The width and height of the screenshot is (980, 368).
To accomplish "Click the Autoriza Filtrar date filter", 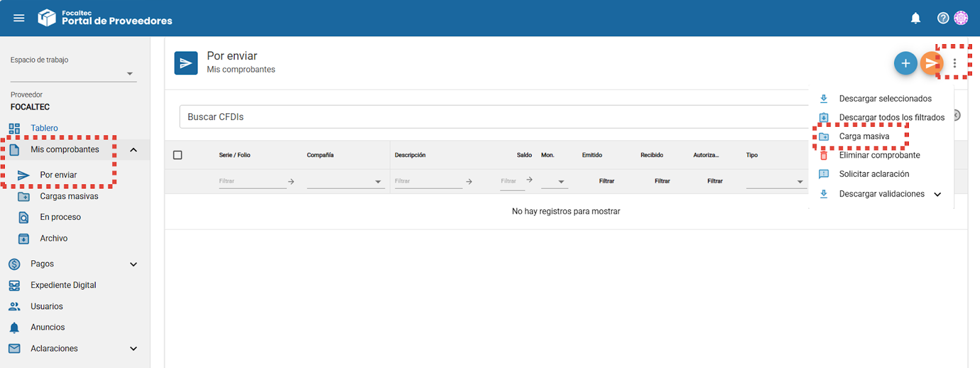I will (715, 181).
